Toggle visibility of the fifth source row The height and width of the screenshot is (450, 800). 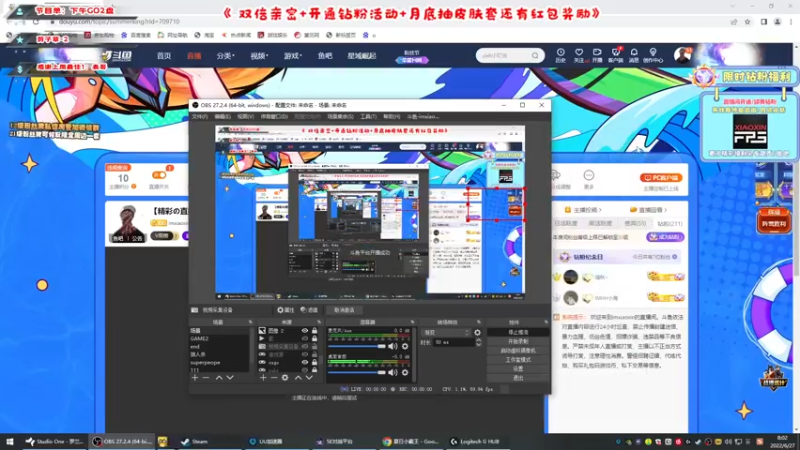305,362
